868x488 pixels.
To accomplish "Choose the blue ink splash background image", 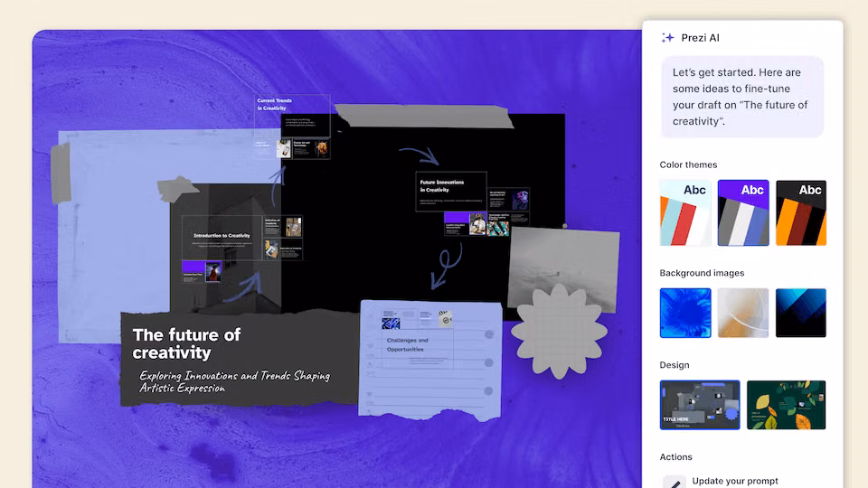I will pyautogui.click(x=685, y=313).
